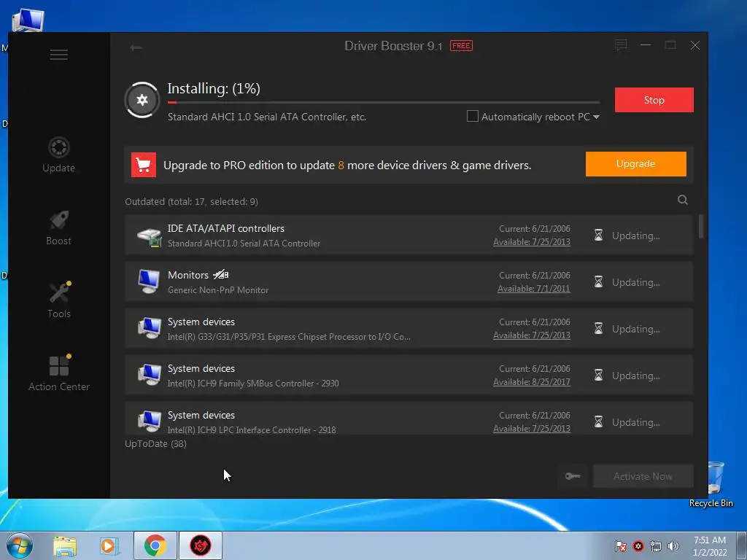Click the driver list vertical scrollbar
This screenshot has width=747, height=560.
coord(701,226)
